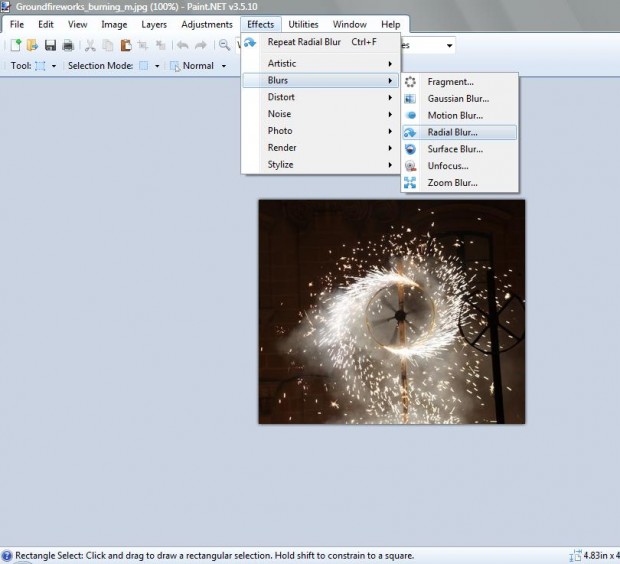Click the Undo arrow icon

(x=182, y=45)
